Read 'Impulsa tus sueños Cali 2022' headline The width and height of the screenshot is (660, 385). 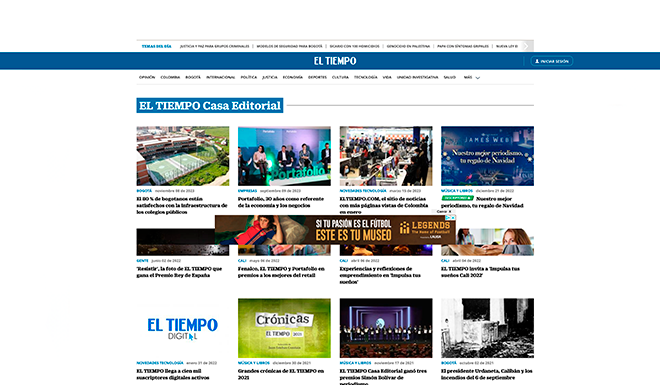(x=480, y=272)
